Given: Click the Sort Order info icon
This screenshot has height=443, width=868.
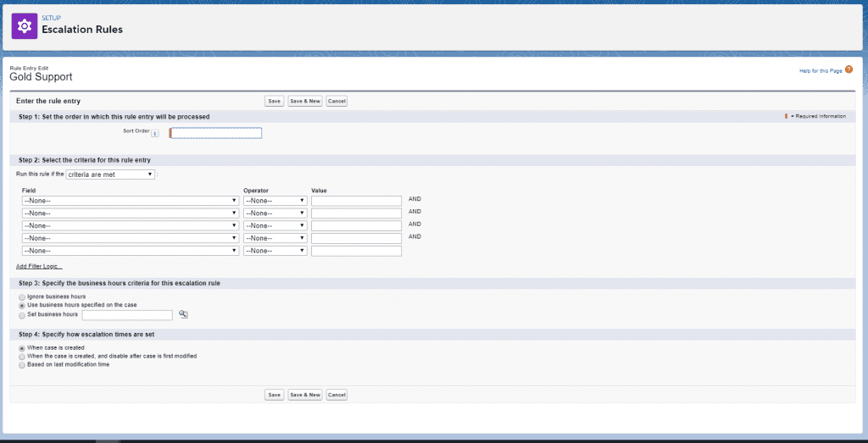Looking at the screenshot, I should [x=155, y=133].
